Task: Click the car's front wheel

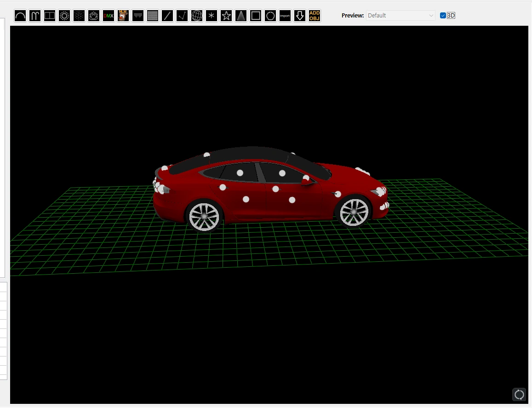Action: (x=354, y=212)
